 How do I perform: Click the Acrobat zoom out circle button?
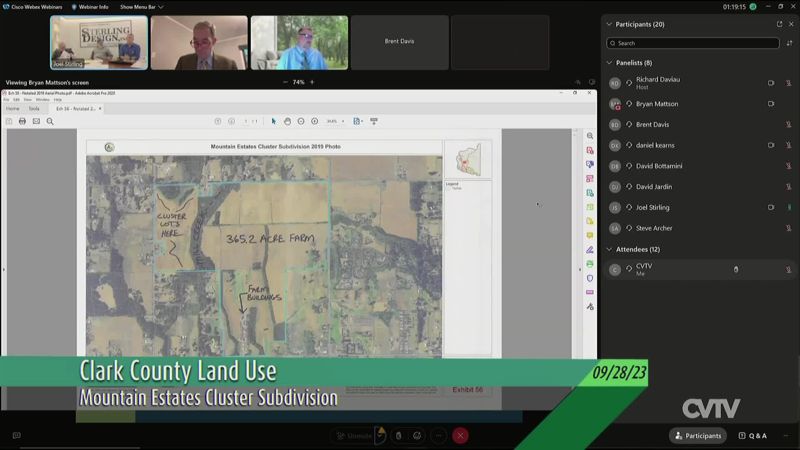coord(301,121)
